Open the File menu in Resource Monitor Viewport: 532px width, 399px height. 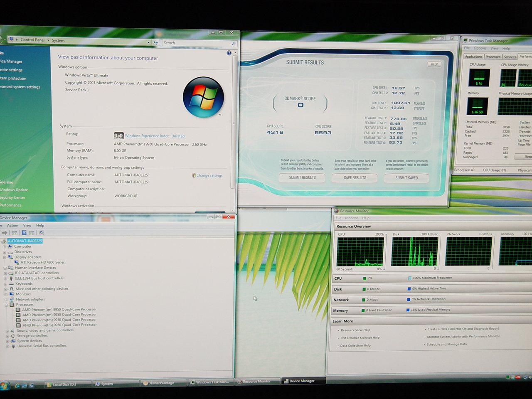pyautogui.click(x=338, y=218)
